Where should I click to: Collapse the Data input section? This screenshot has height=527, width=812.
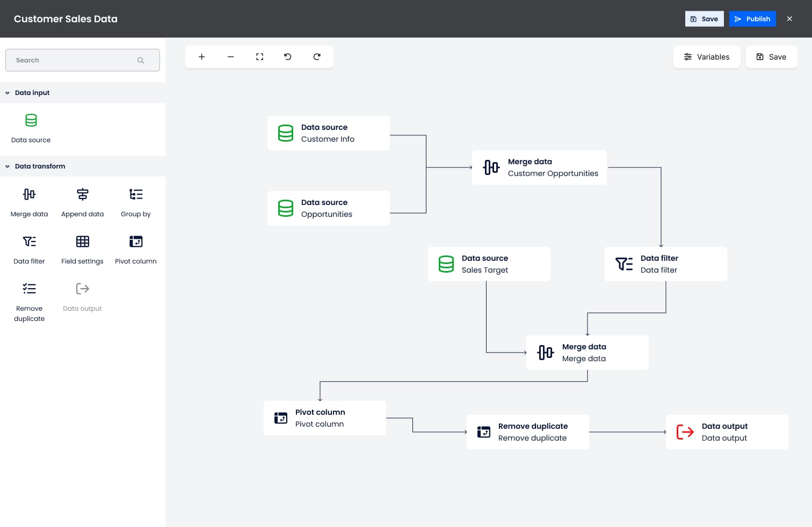7,92
